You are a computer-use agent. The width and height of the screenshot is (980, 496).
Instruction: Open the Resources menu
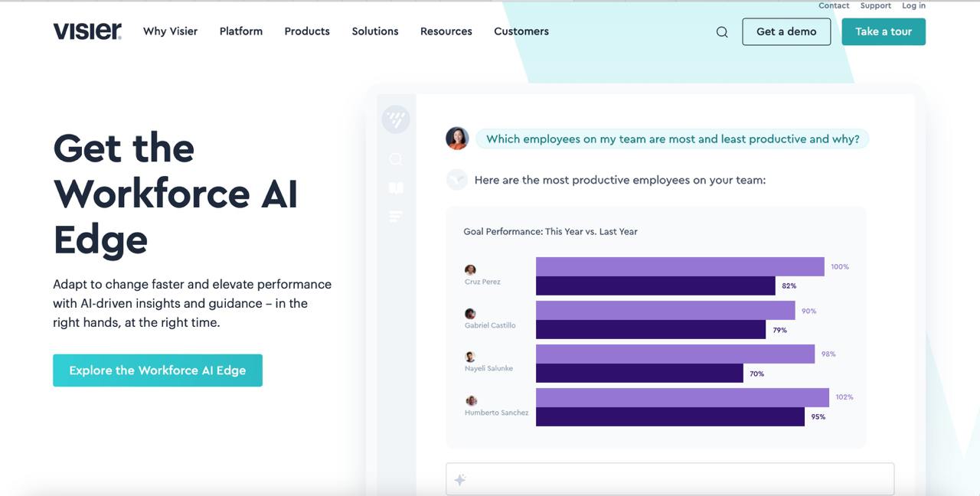point(446,31)
